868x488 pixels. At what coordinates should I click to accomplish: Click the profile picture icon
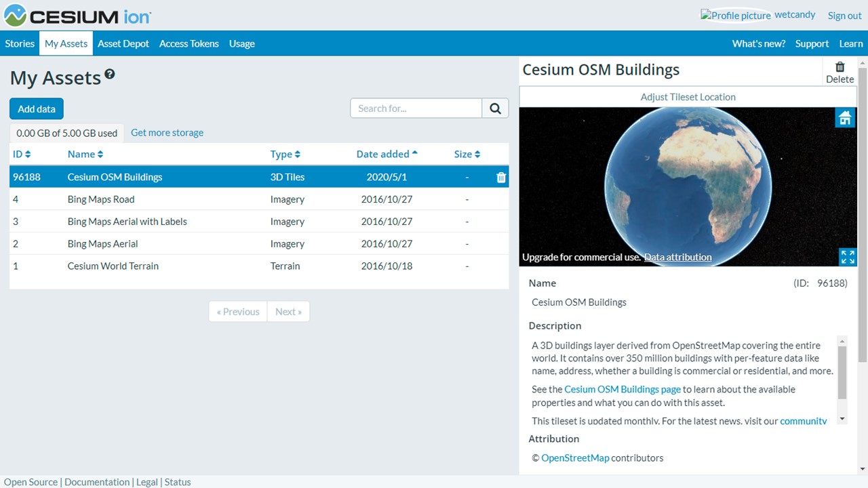tap(736, 16)
